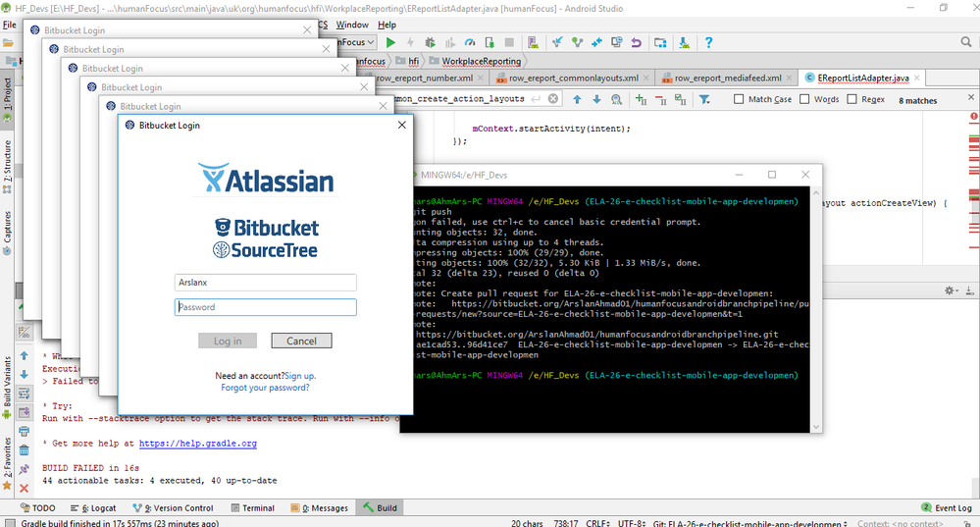Click Cancel in Bitbucket Login dialog

(x=301, y=341)
